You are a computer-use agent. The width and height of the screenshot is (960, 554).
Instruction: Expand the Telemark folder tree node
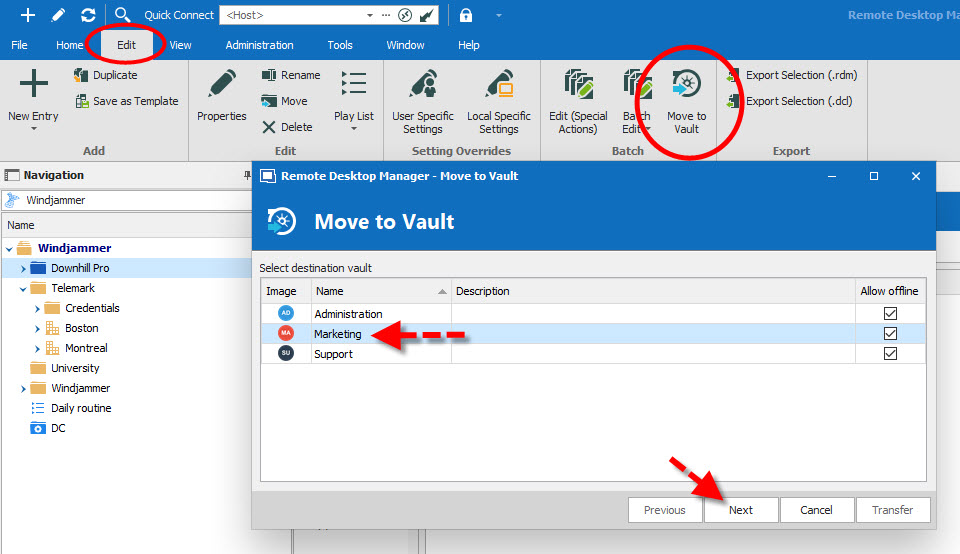[23, 288]
